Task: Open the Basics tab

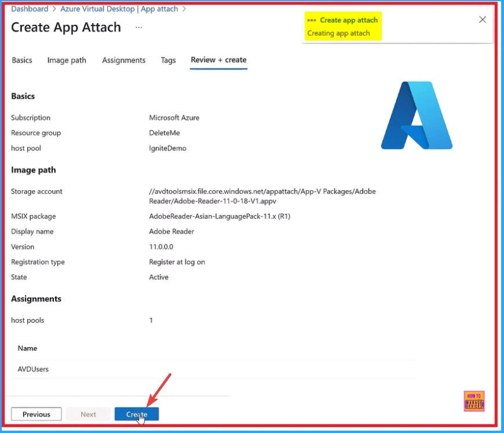Action: point(22,60)
